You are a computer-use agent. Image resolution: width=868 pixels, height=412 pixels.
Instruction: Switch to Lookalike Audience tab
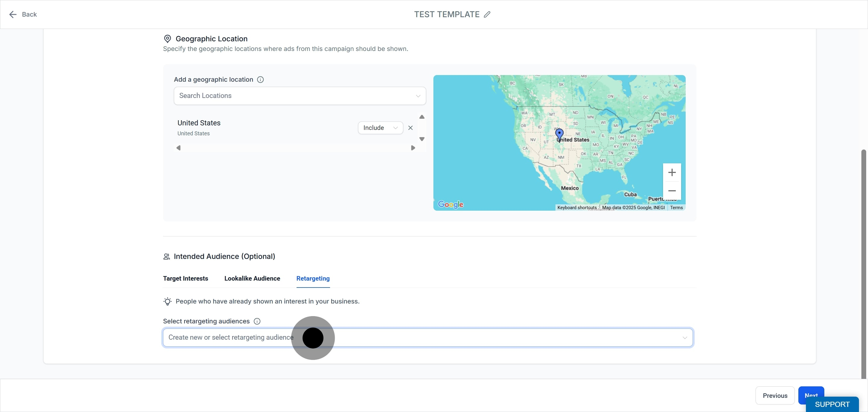(252, 278)
